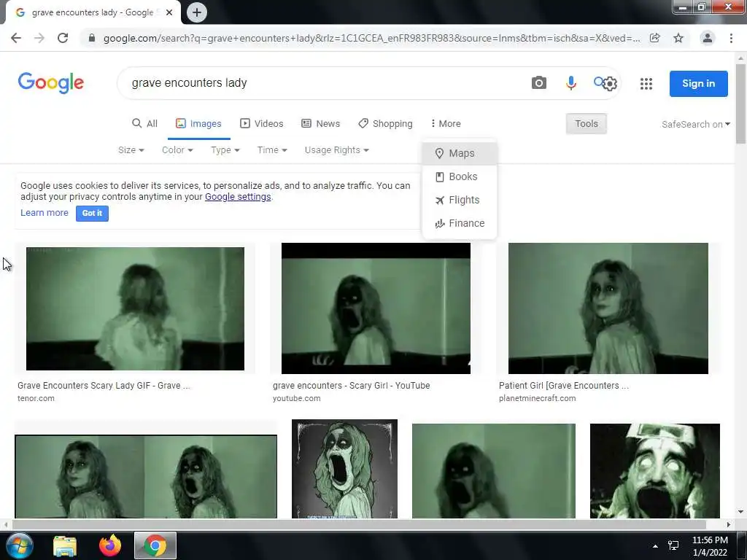Click the Chrome taskbar icon
The image size is (747, 560).
point(155,545)
